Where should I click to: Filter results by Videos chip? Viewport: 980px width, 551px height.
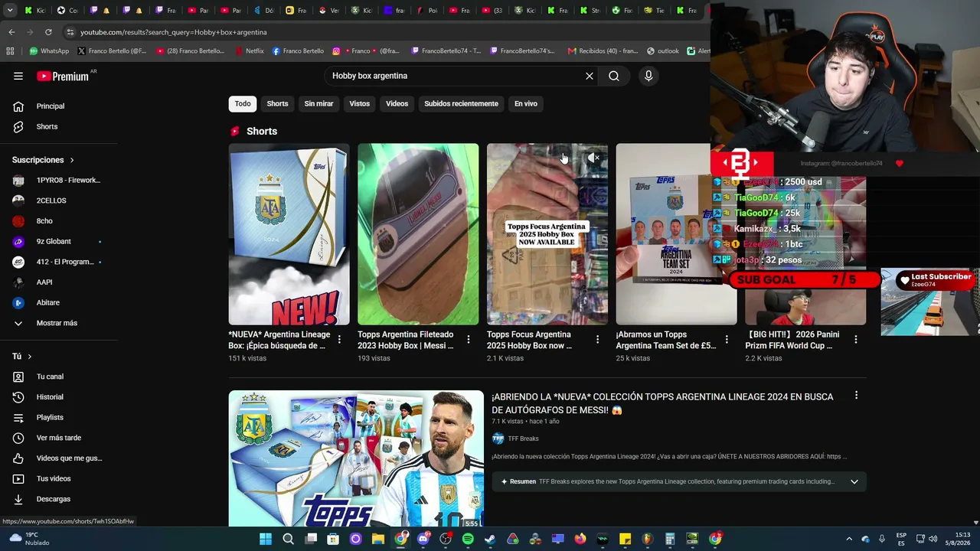[397, 103]
